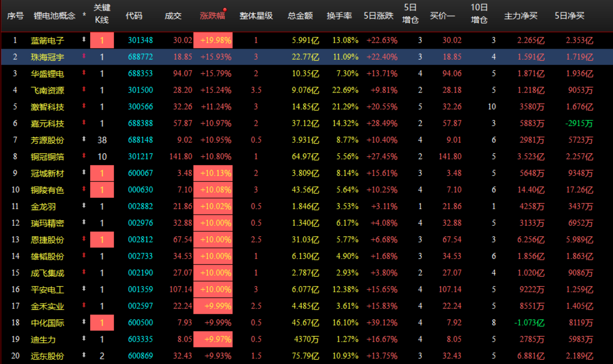Click K线 value 38 in 芳源股份 row
613x364 pixels.
pyautogui.click(x=102, y=140)
